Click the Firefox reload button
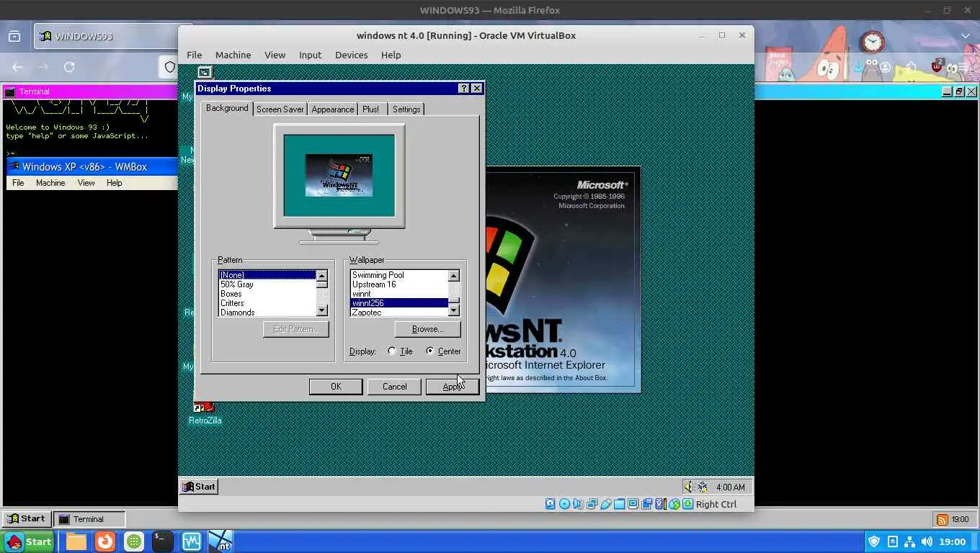This screenshot has width=980, height=553. coord(69,67)
